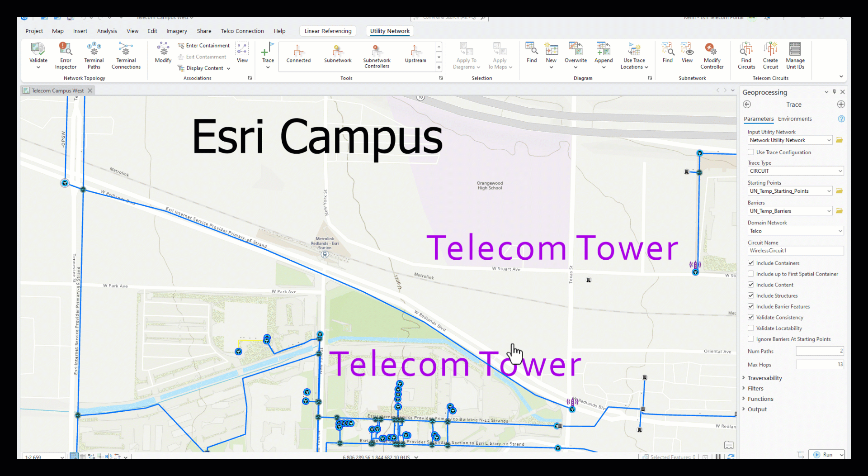Click the Num Paths value field
This screenshot has height=476, width=868.
pos(820,351)
